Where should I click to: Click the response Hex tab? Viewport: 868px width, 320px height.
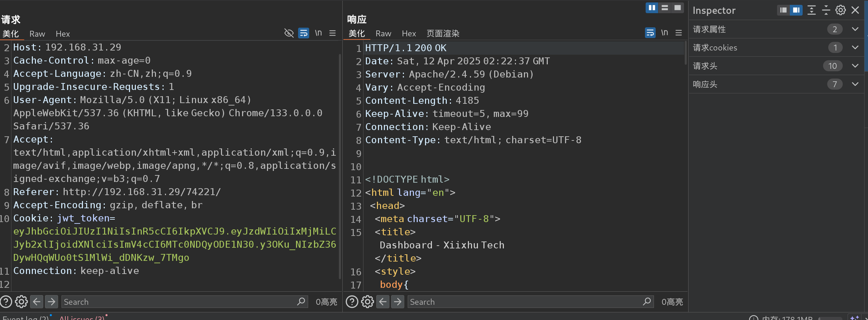(x=409, y=34)
